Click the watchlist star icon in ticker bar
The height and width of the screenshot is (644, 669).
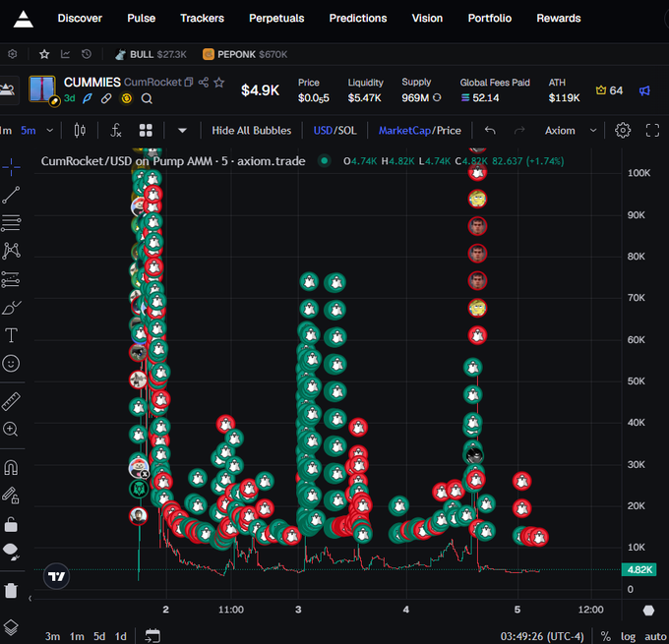click(44, 54)
